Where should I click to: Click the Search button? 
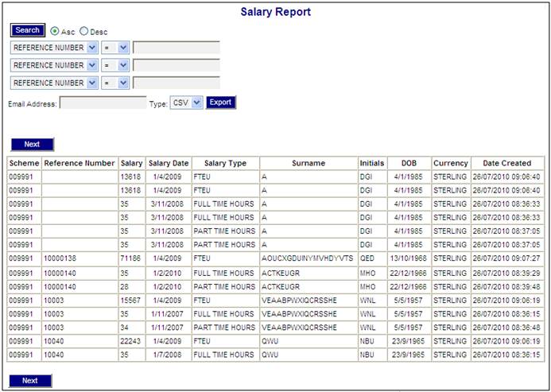pyautogui.click(x=28, y=30)
